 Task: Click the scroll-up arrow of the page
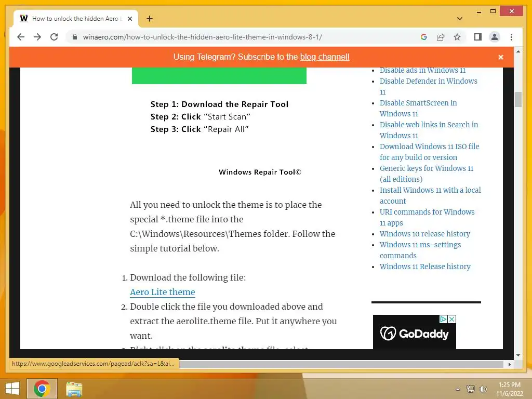518,51
